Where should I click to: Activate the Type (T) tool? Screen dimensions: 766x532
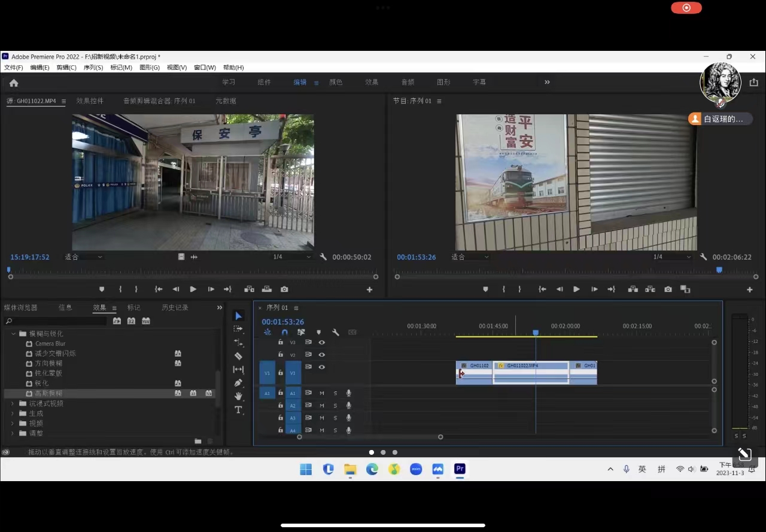pos(239,410)
